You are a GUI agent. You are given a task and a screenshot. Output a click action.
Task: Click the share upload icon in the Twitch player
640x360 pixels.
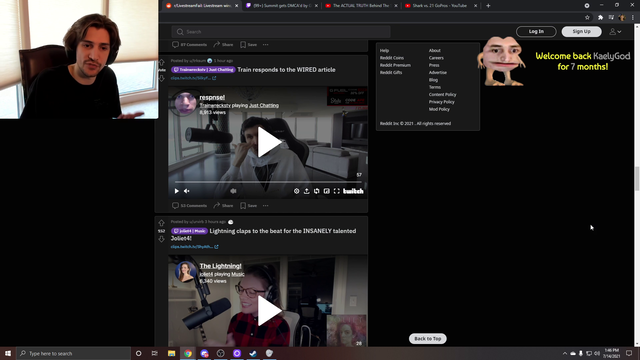coord(307,191)
